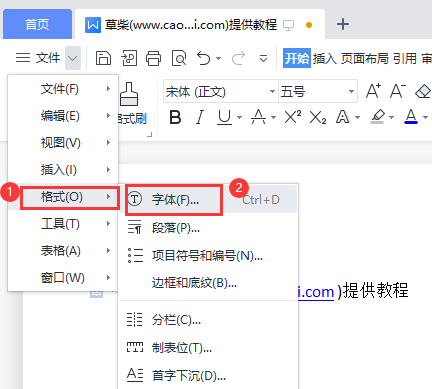Toggle Italic formatting
432x389 pixels.
[200, 117]
